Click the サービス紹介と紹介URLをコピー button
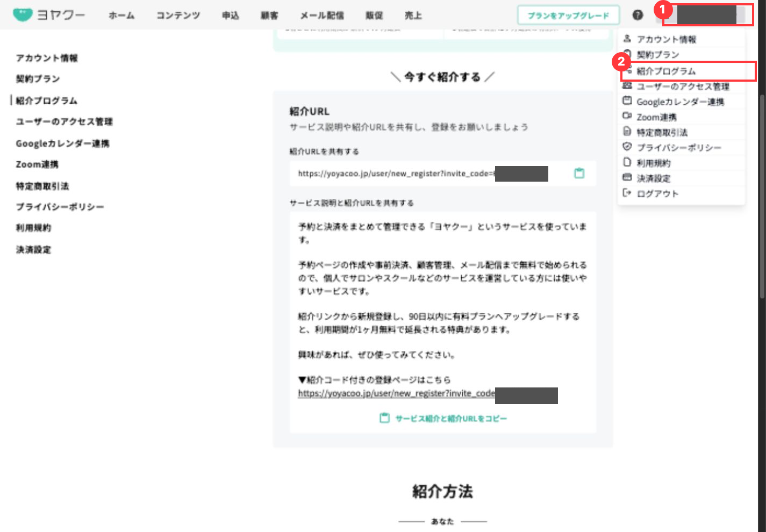 [443, 418]
